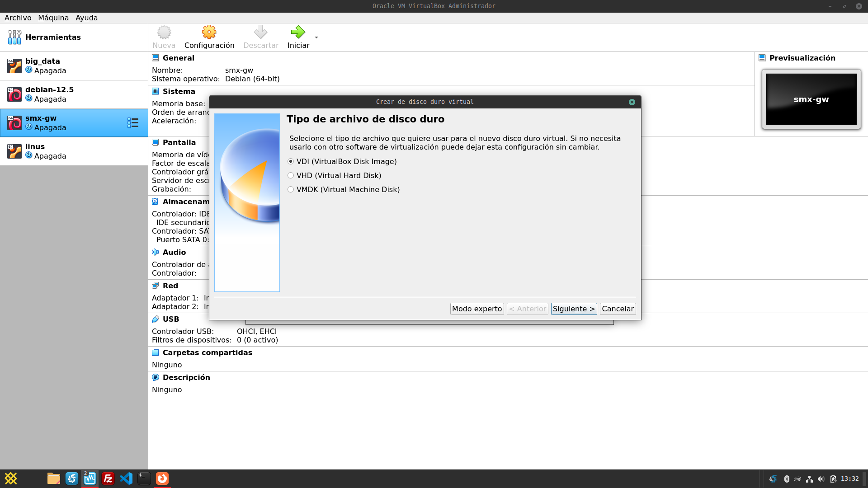This screenshot has height=488, width=868.
Task: Open the Máquina menu
Action: click(x=53, y=18)
